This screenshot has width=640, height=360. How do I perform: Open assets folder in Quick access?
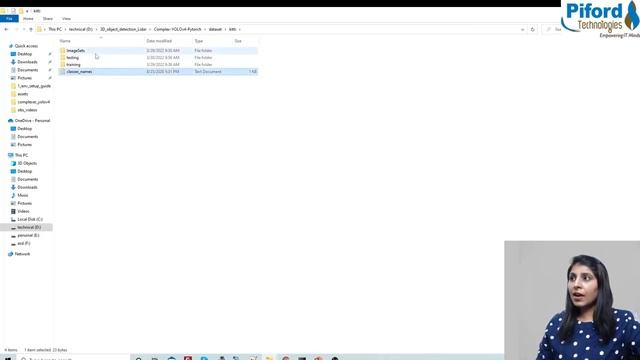point(22,94)
